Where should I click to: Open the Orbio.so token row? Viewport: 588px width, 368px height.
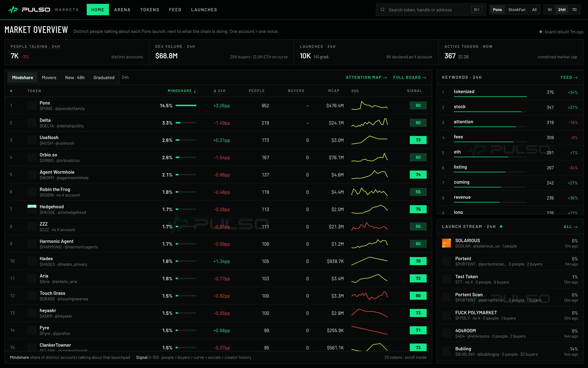(218, 158)
